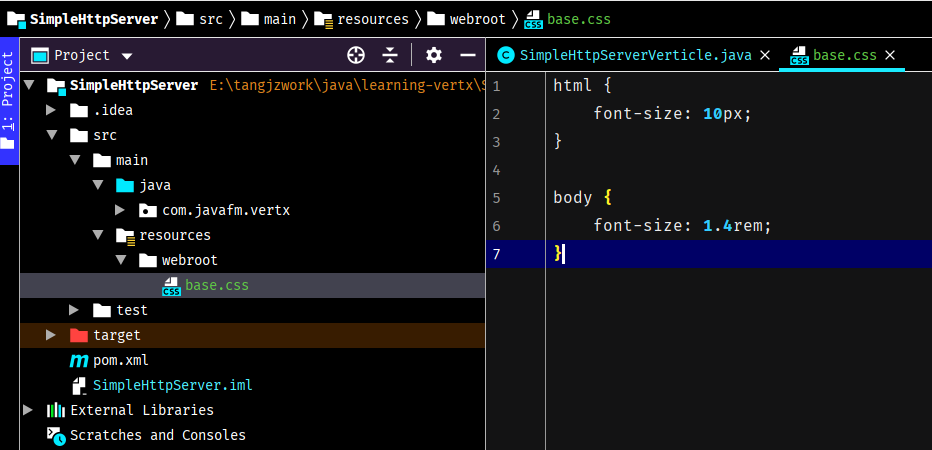Viewport: 932px width, 450px height.
Task: Hide the Project panel with minus icon
Action: pyautogui.click(x=467, y=55)
